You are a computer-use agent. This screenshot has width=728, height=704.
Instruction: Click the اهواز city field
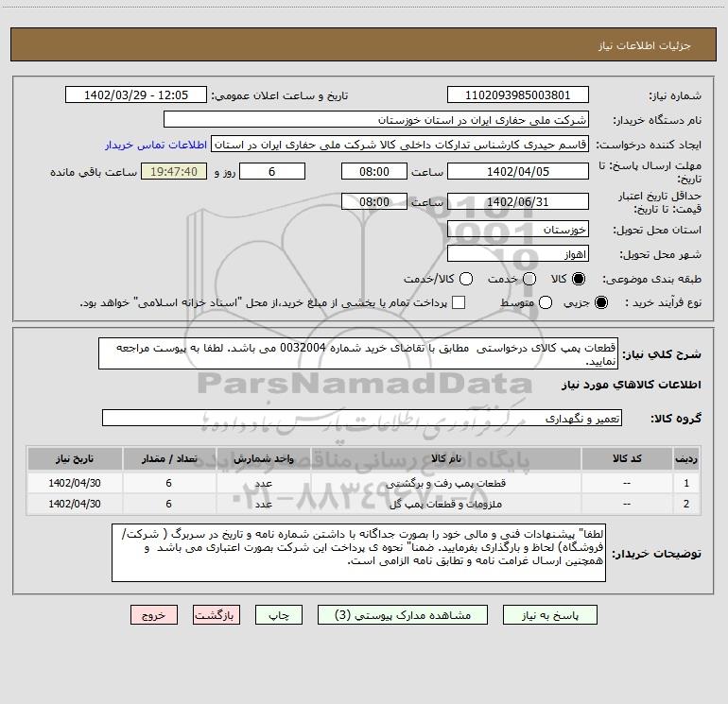click(x=518, y=254)
